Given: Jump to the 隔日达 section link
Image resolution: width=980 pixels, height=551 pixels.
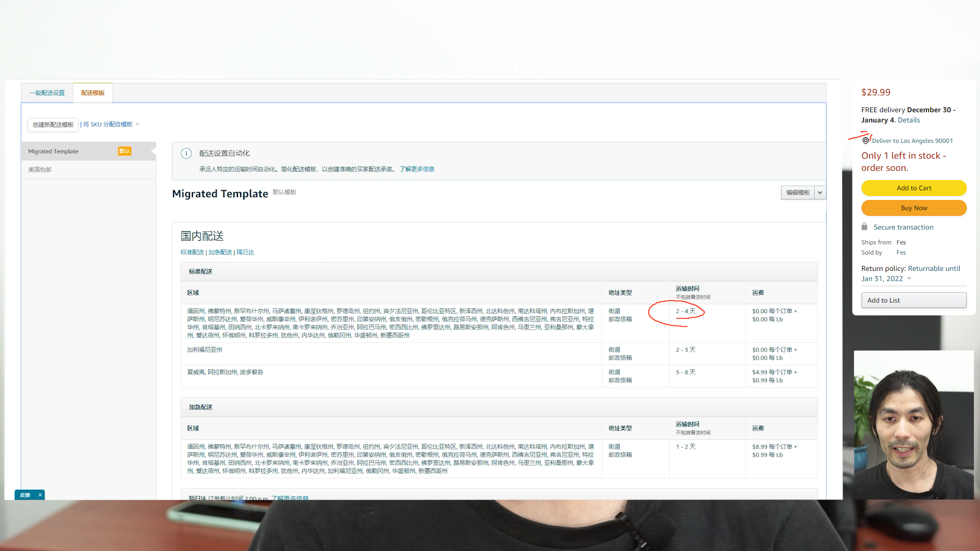Looking at the screenshot, I should tap(245, 253).
